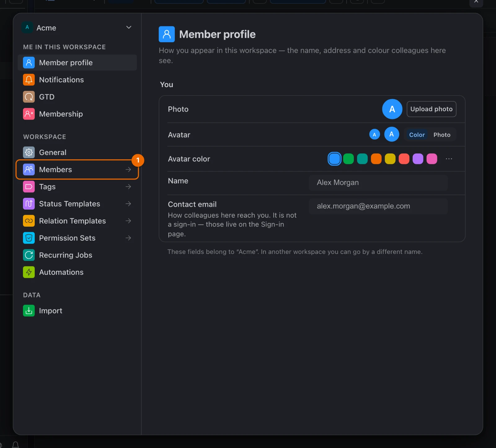
Task: Click the Member profile header icon
Action: tap(167, 34)
